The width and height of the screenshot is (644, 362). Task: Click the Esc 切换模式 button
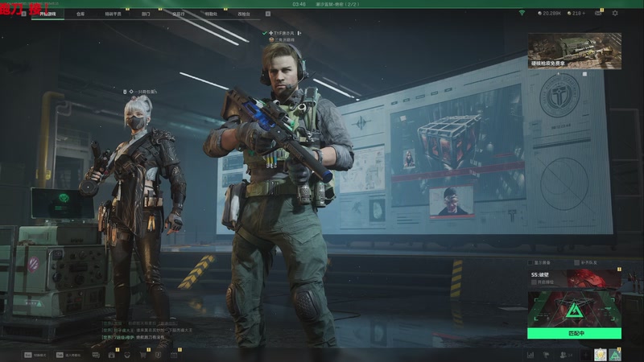[35, 355]
